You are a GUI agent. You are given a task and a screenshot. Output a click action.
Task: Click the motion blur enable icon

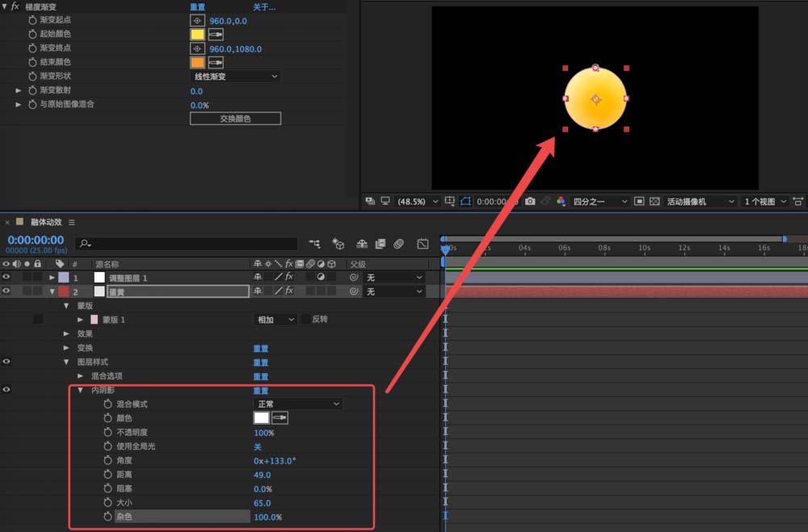pos(398,243)
